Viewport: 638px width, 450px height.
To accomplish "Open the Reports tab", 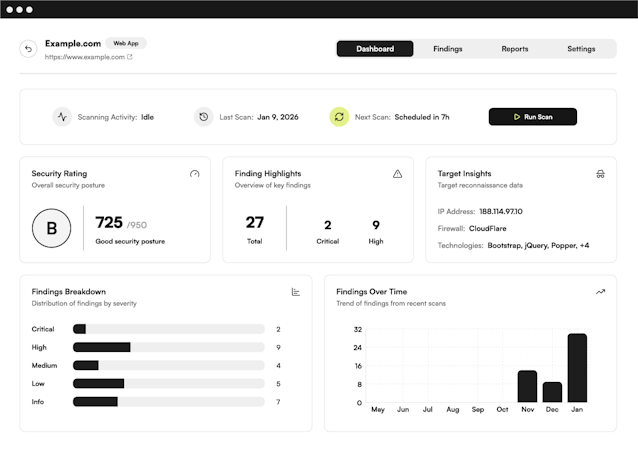I will (515, 49).
